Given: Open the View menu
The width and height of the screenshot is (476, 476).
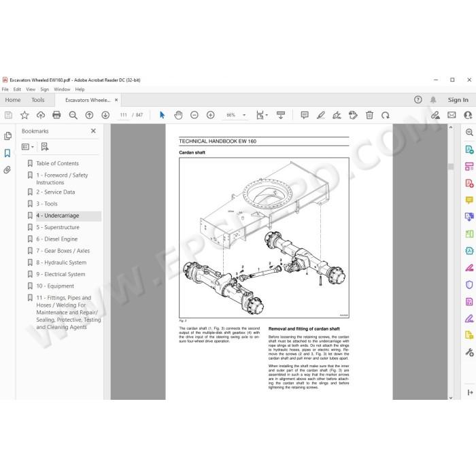Looking at the screenshot, I should pyautogui.click(x=31, y=89).
